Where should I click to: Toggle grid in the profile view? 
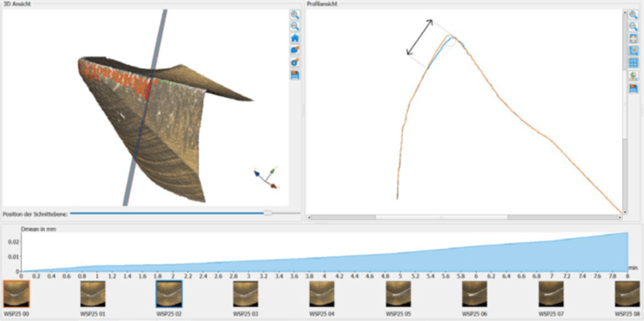633,63
